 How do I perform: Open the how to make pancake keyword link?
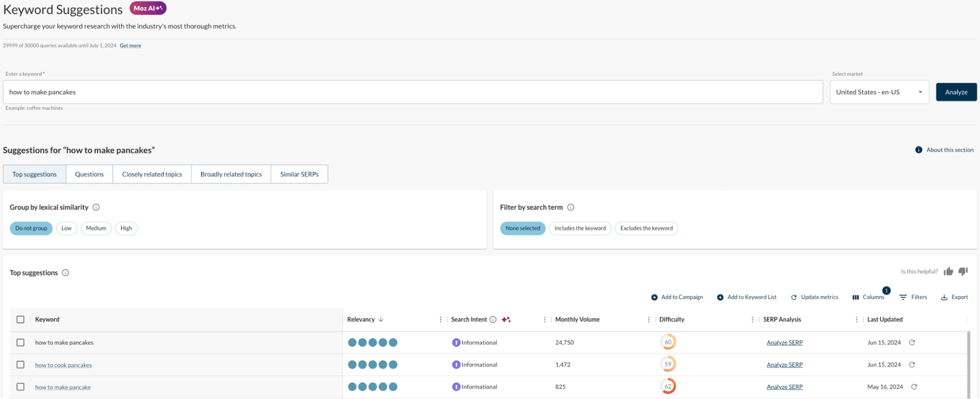point(63,387)
